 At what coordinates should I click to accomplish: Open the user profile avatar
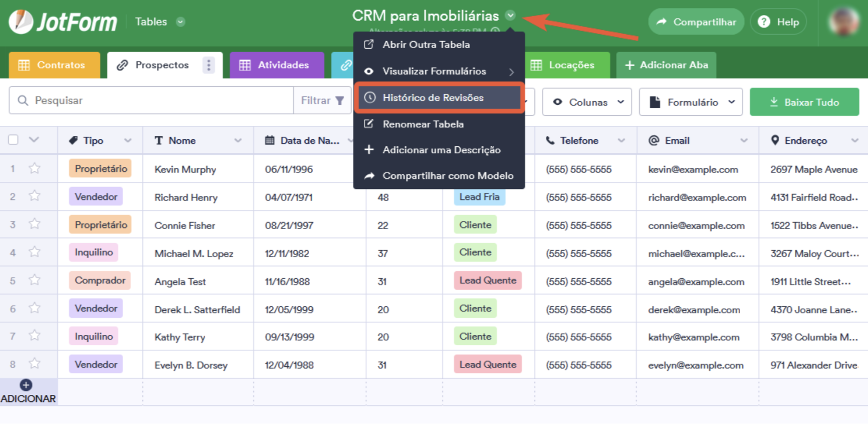(x=844, y=22)
